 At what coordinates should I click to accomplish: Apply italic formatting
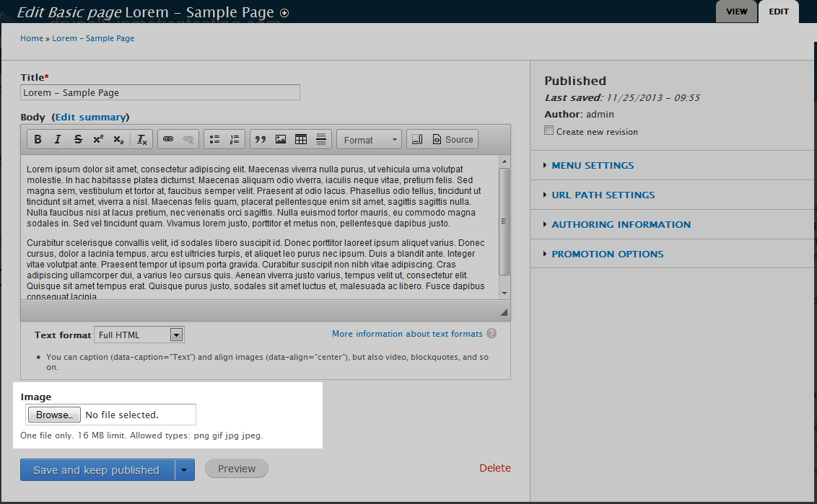tap(58, 140)
